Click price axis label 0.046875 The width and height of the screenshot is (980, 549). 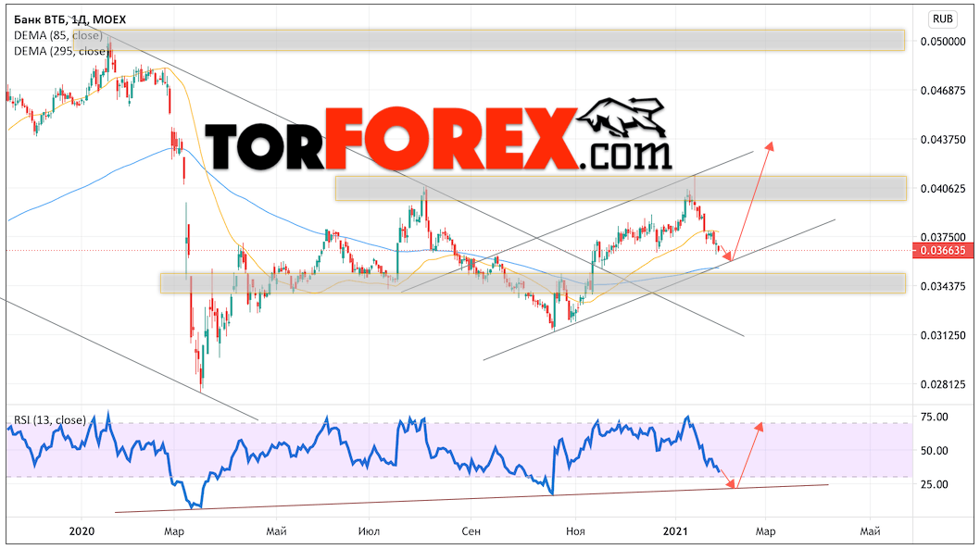(943, 91)
